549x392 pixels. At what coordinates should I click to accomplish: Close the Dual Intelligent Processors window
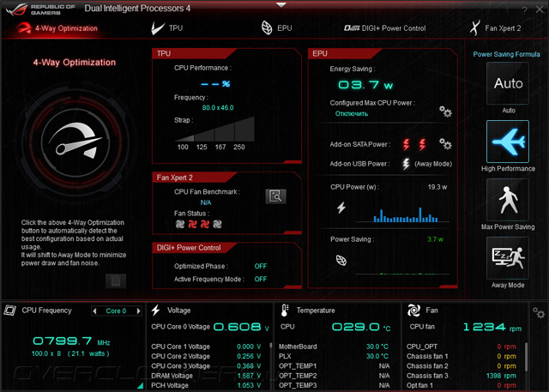coord(540,9)
